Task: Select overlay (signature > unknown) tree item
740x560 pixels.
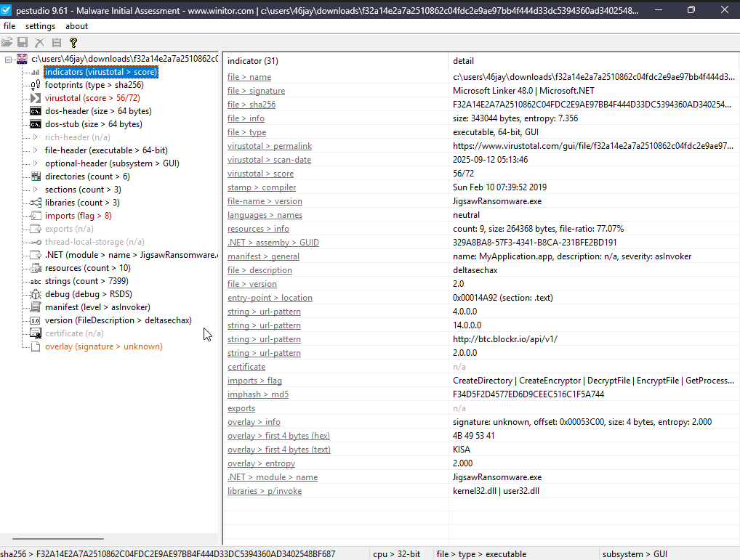Action: [104, 346]
